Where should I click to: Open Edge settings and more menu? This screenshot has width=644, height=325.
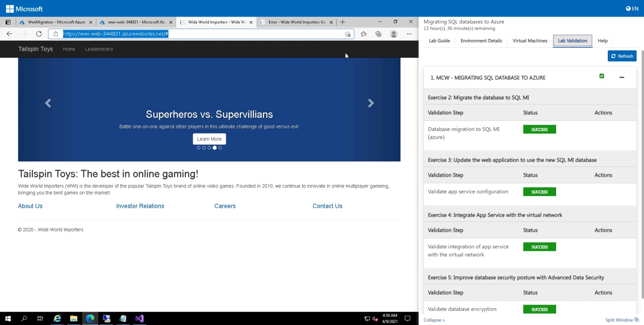(409, 34)
